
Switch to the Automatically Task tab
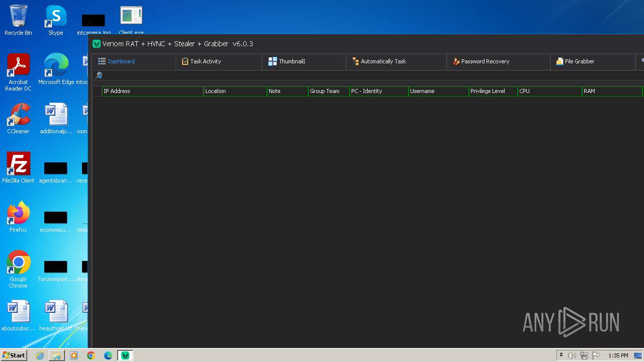(396, 61)
